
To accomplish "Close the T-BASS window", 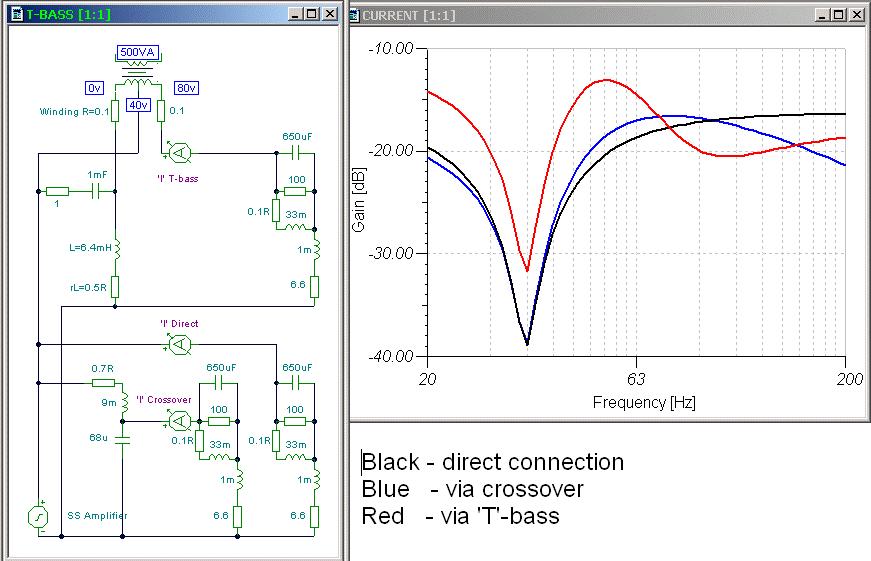I will point(330,14).
